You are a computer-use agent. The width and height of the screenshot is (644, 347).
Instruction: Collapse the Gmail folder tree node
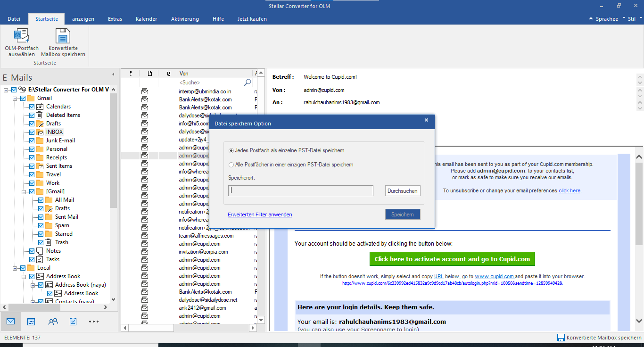tap(15, 98)
